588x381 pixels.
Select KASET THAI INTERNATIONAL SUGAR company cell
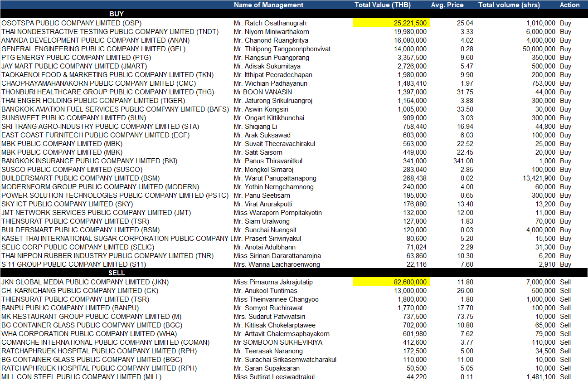pyautogui.click(x=117, y=239)
